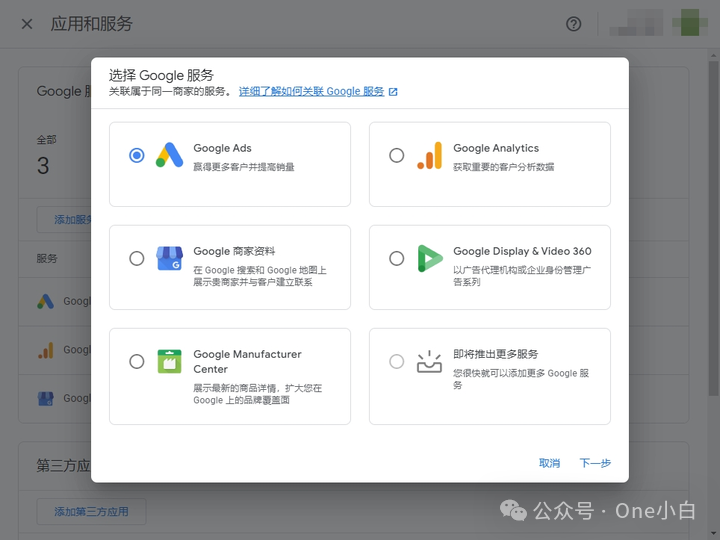720x540 pixels.
Task: Select the Google Ads radio button
Action: click(x=136, y=155)
